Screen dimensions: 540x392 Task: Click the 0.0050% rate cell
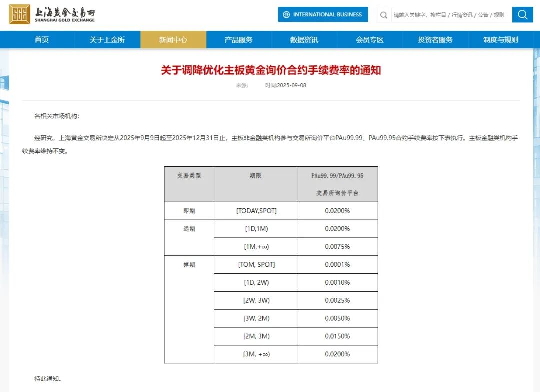click(x=337, y=318)
